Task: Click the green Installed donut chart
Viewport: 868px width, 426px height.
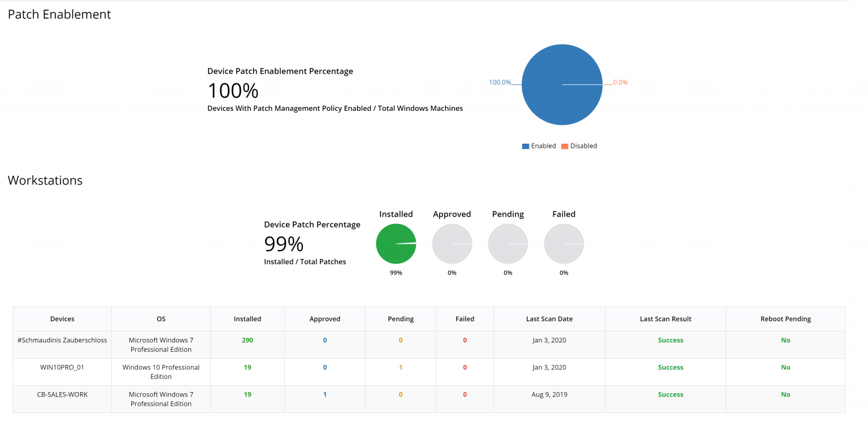Action: tap(396, 243)
